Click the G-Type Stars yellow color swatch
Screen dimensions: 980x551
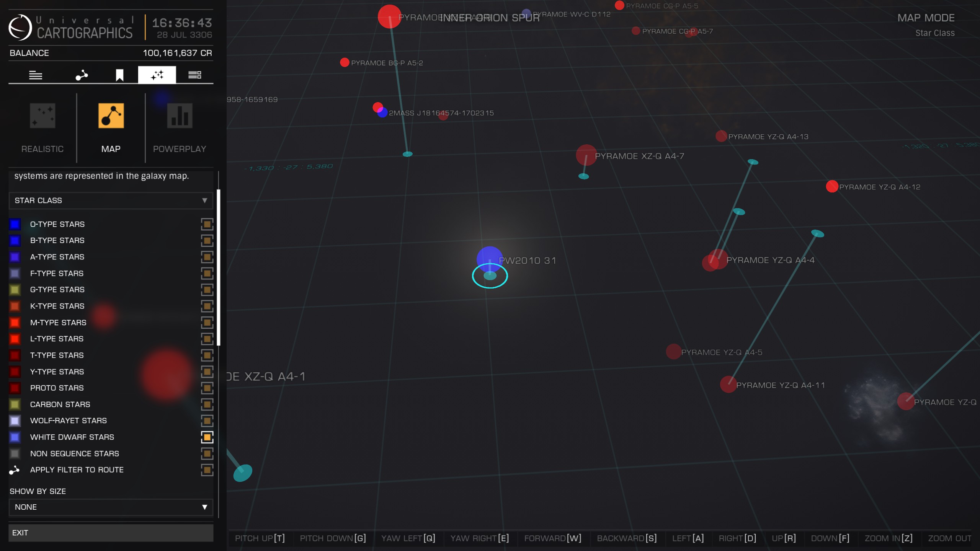15,290
